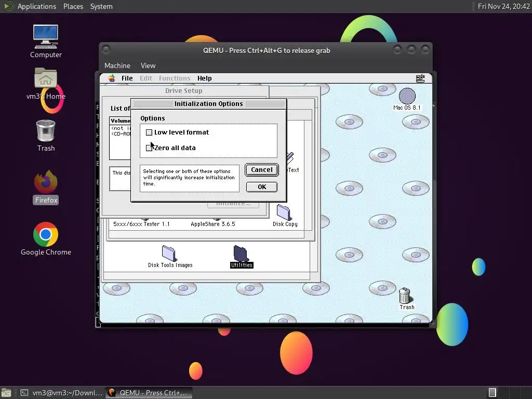Open the System menu in the panel
The width and height of the screenshot is (532, 399).
pos(101,6)
